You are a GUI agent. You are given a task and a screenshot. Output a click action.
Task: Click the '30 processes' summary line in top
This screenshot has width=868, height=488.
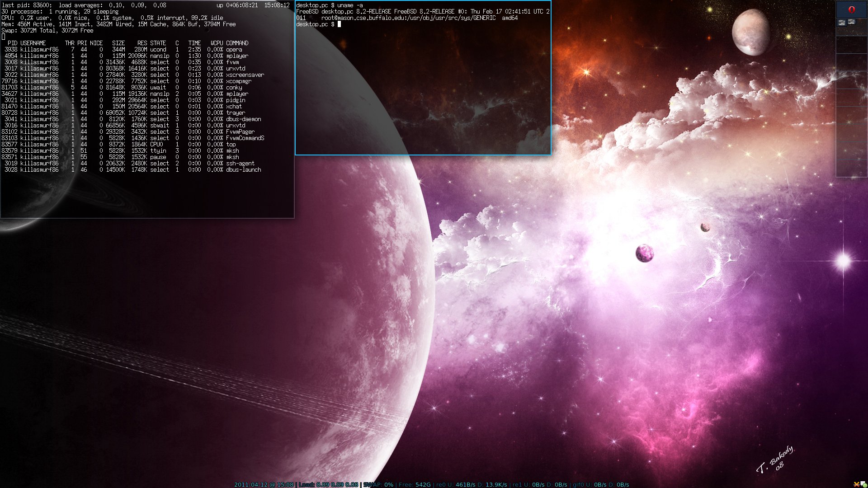click(60, 12)
